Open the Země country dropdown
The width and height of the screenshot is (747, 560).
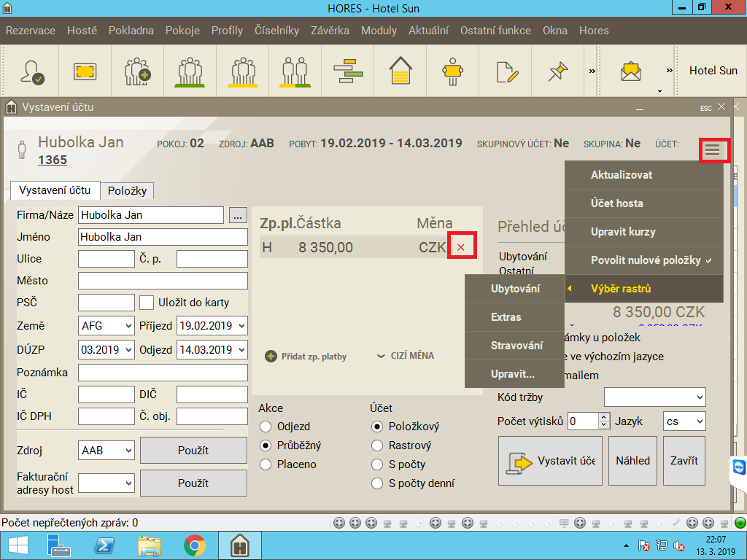pos(106,326)
